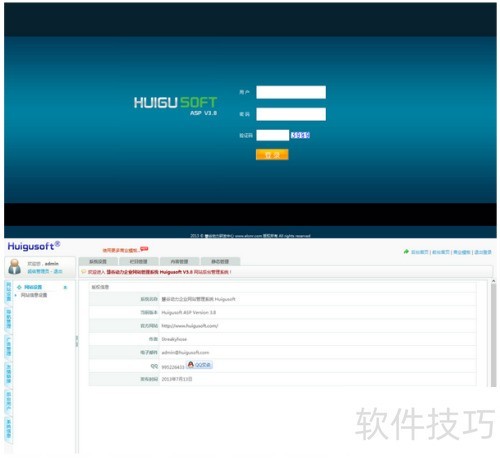Click the green arrow icon beside top links
This screenshot has width=500, height=461.
[406, 252]
